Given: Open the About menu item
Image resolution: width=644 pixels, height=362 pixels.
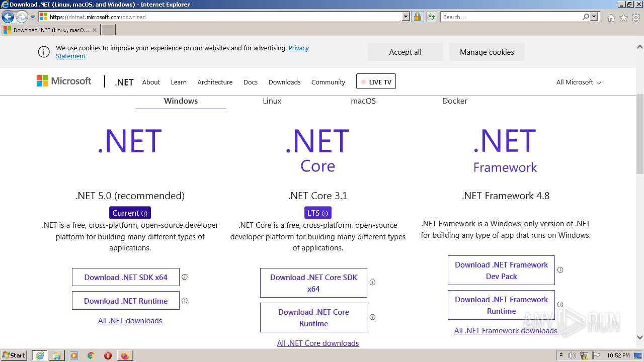Looking at the screenshot, I should tap(151, 82).
